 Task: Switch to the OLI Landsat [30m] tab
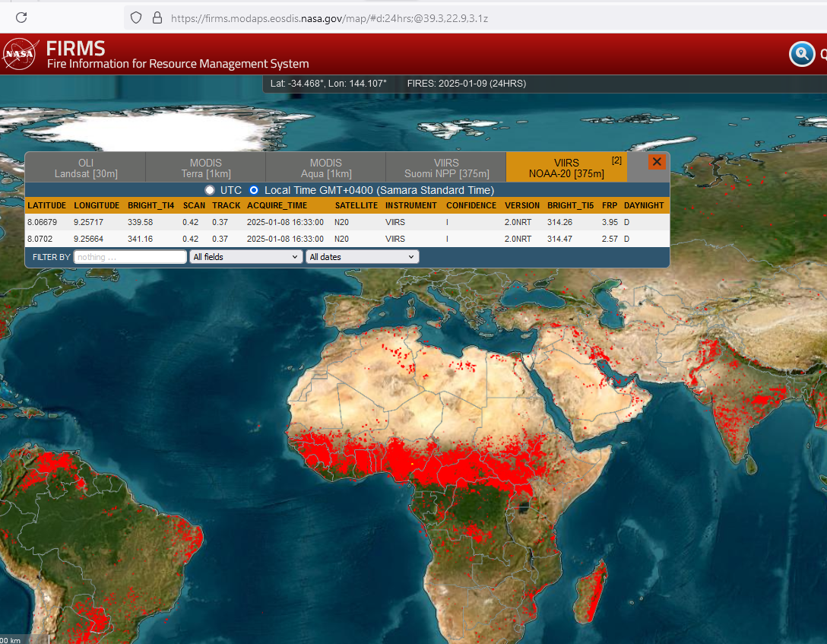tap(86, 168)
